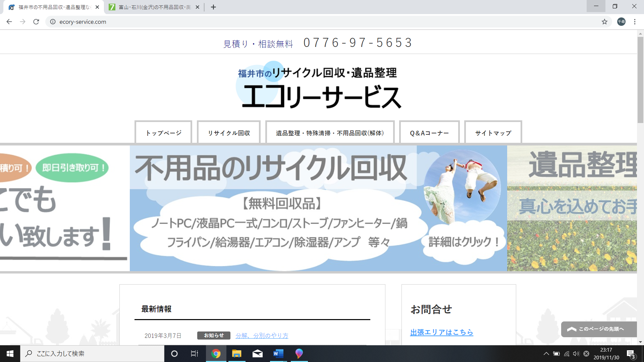
Task: Go to Q&Aコーナー page
Action: tap(429, 133)
